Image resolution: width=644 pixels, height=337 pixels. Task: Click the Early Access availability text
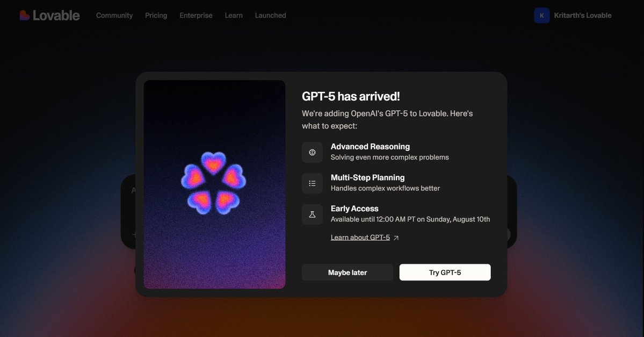(x=410, y=219)
